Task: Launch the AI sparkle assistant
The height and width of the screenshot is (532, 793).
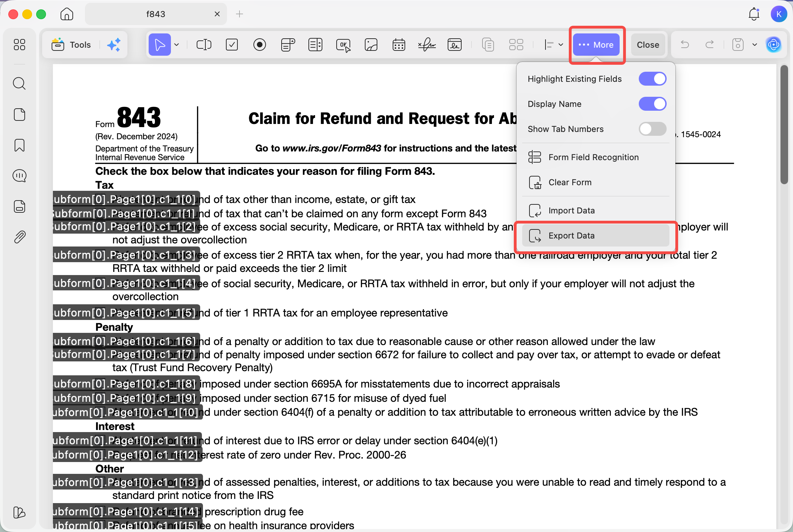Action: click(x=114, y=45)
